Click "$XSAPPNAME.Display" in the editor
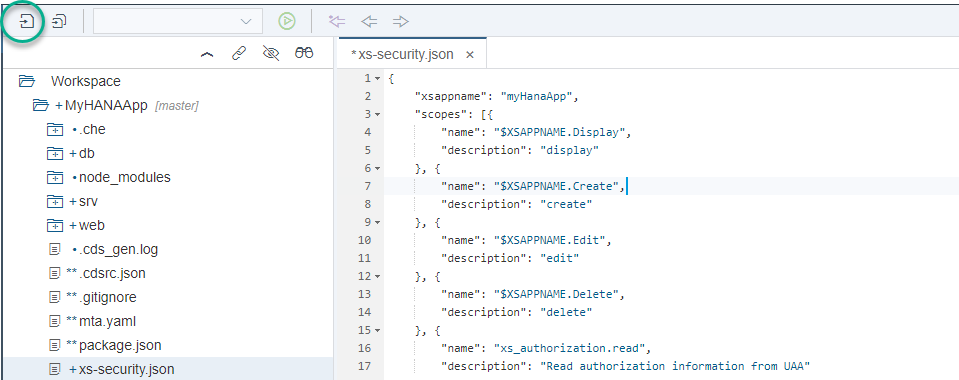The height and width of the screenshot is (380, 959). [559, 132]
